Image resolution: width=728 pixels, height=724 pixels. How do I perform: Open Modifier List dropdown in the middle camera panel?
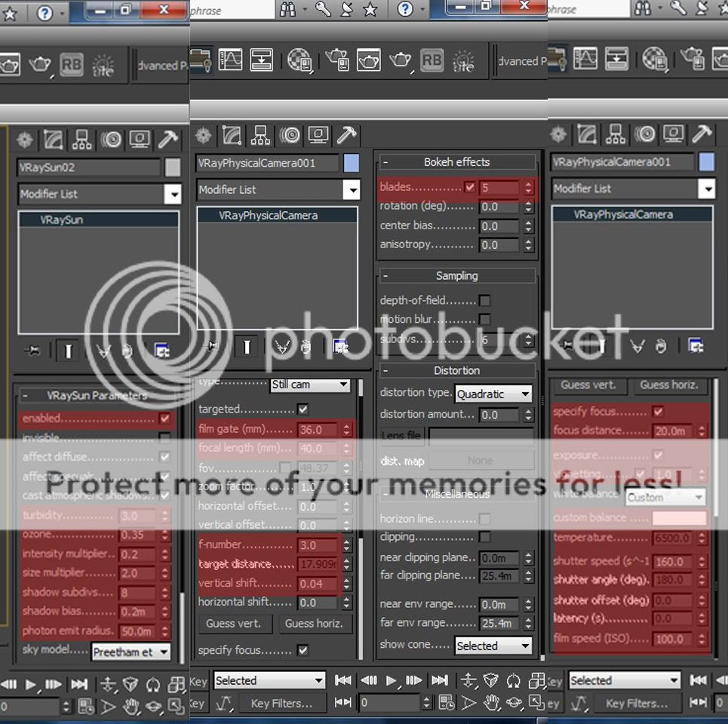[278, 189]
